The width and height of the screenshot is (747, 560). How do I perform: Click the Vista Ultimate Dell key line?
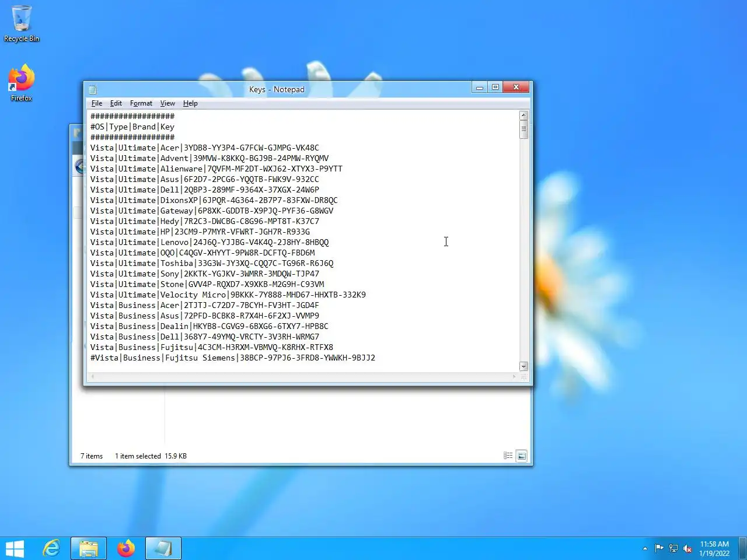(205, 190)
